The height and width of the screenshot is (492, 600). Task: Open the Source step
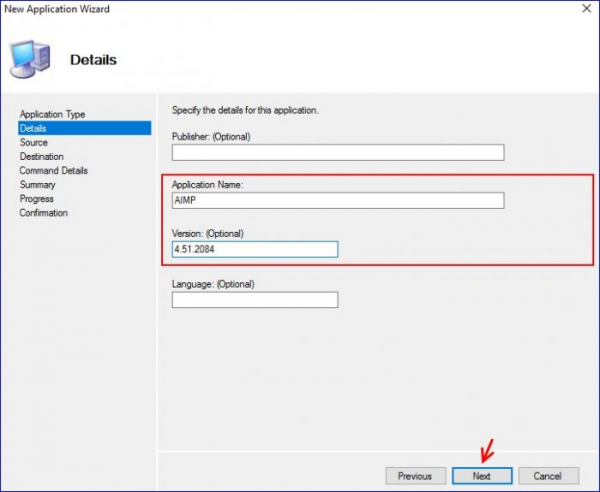(34, 142)
